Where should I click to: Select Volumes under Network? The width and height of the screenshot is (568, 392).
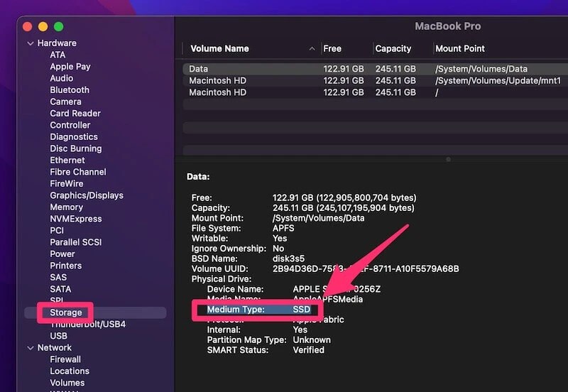pyautogui.click(x=67, y=383)
